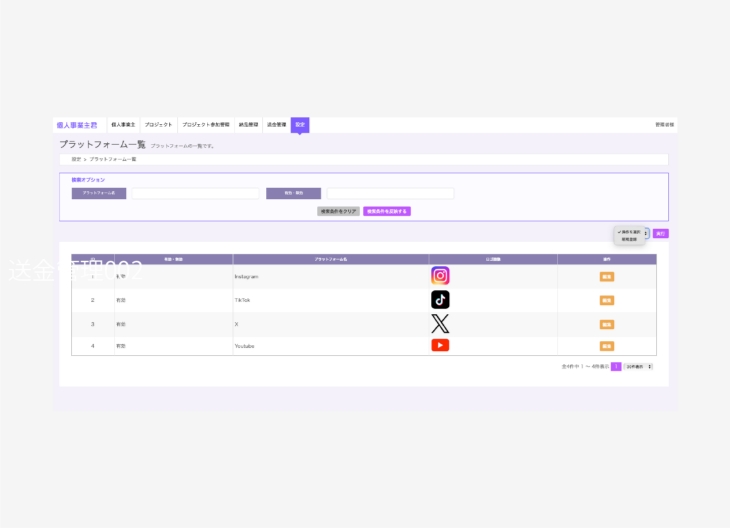Click the TikTok logo image
This screenshot has width=730, height=528.
pyautogui.click(x=440, y=300)
